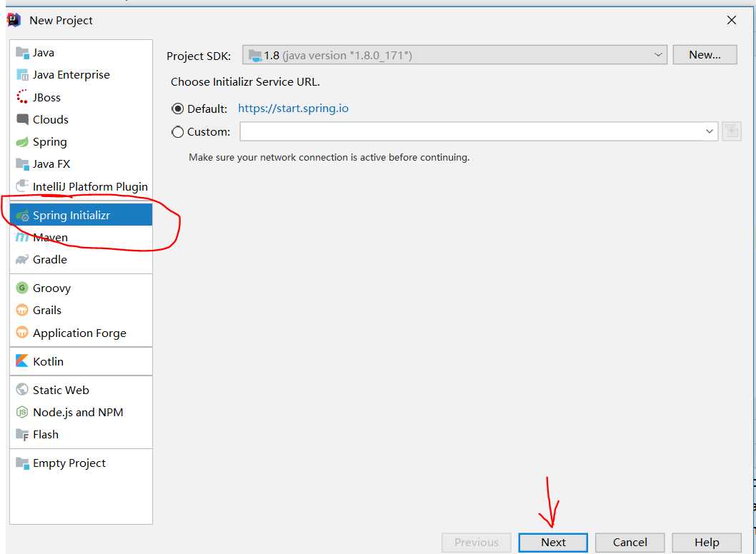Expand the Custom URL dropdown arrow

710,131
